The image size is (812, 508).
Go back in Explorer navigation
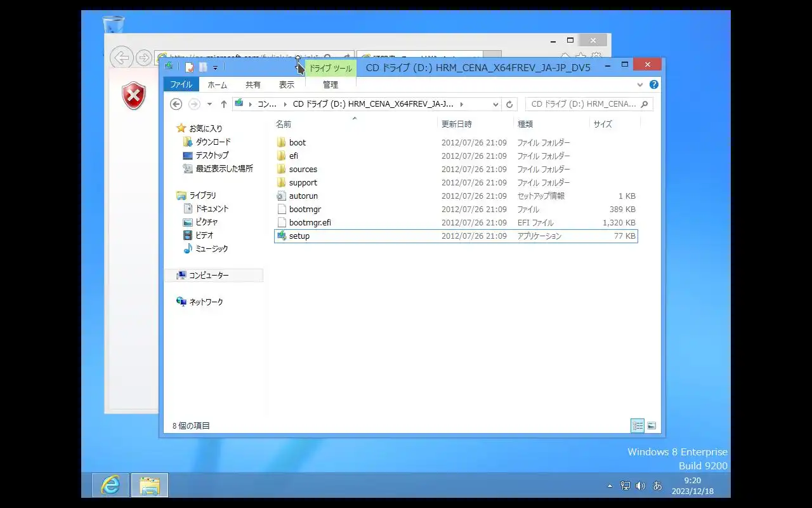click(176, 104)
